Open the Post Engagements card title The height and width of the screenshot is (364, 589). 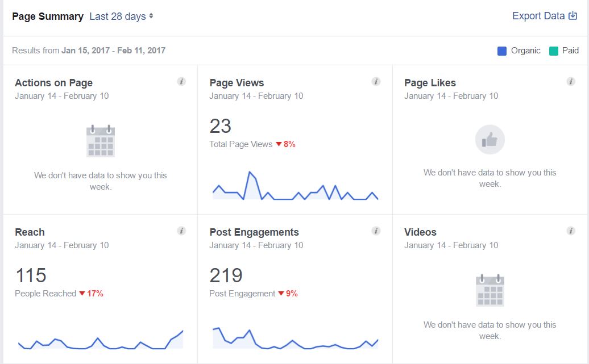[x=254, y=232]
